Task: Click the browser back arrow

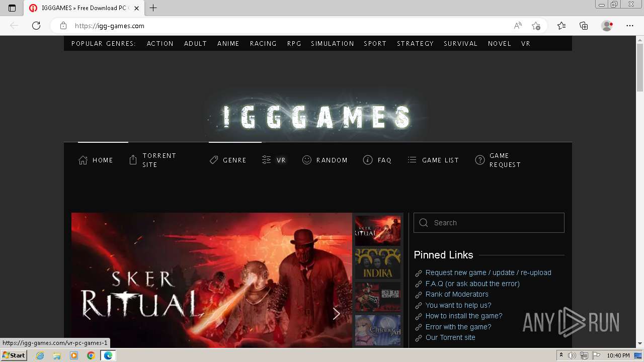Action: click(x=14, y=26)
